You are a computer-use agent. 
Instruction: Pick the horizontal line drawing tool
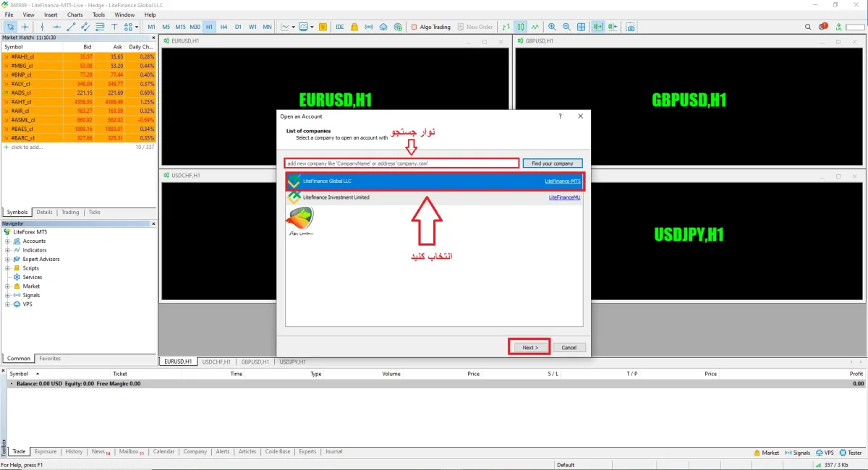(x=57, y=27)
